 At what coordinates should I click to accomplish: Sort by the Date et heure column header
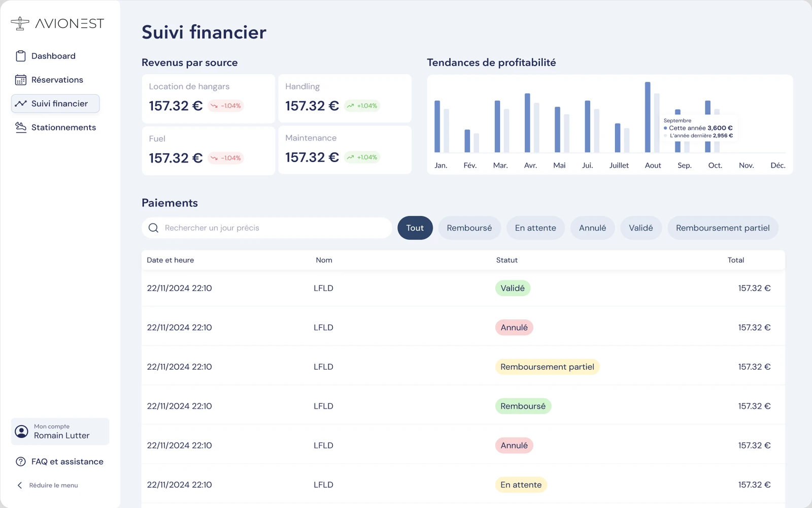[171, 260]
